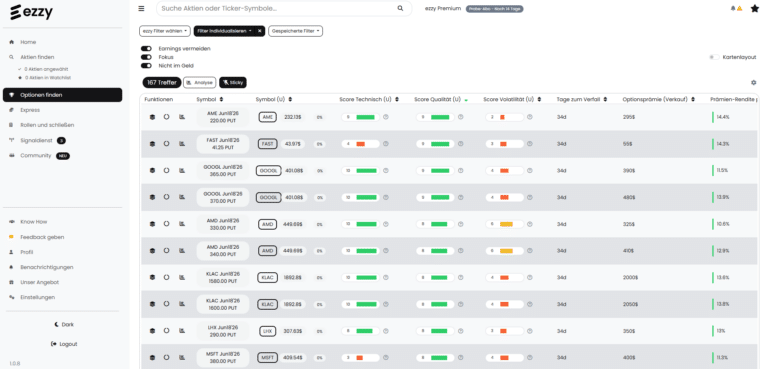Click the magnifier icon in search bar
Image resolution: width=768 pixels, height=369 pixels.
400,8
